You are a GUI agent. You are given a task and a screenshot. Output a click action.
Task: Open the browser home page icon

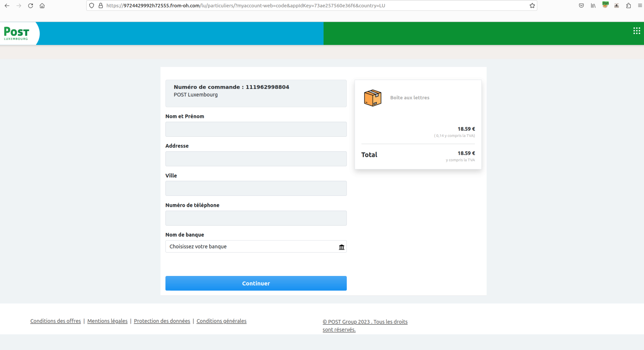point(42,6)
